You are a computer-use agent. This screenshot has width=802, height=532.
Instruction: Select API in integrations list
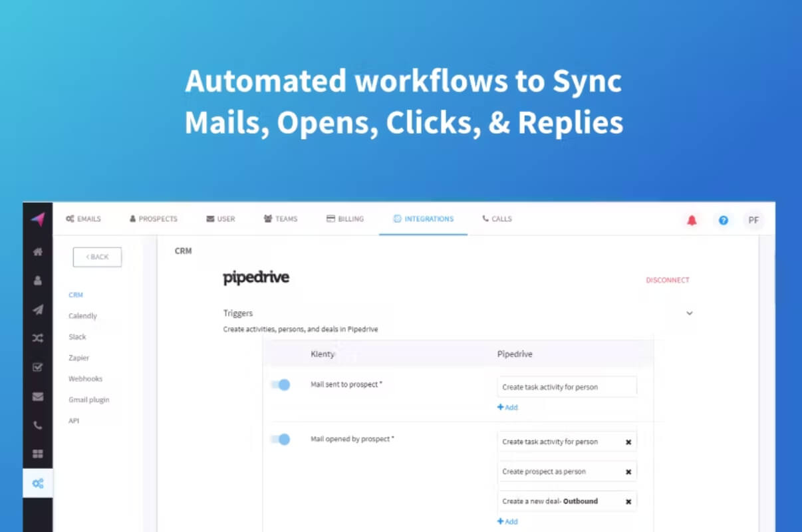pyautogui.click(x=73, y=421)
